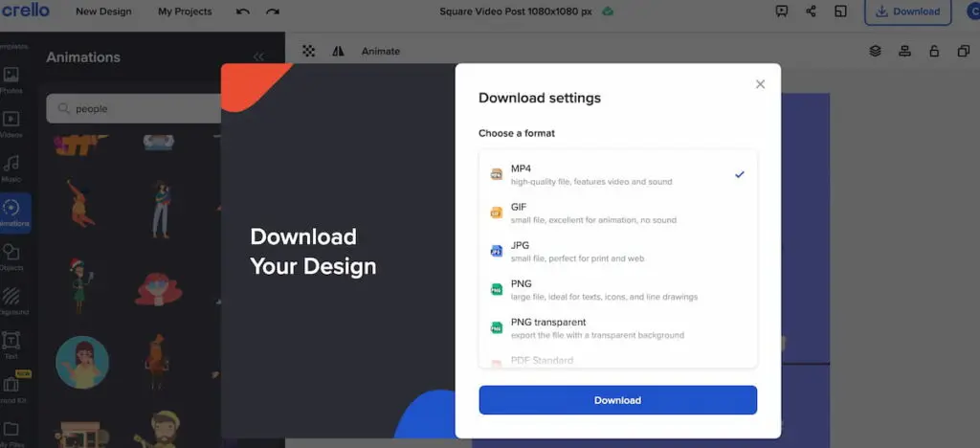Open the layers icon
Image resolution: width=980 pixels, height=448 pixels.
pyautogui.click(x=875, y=52)
